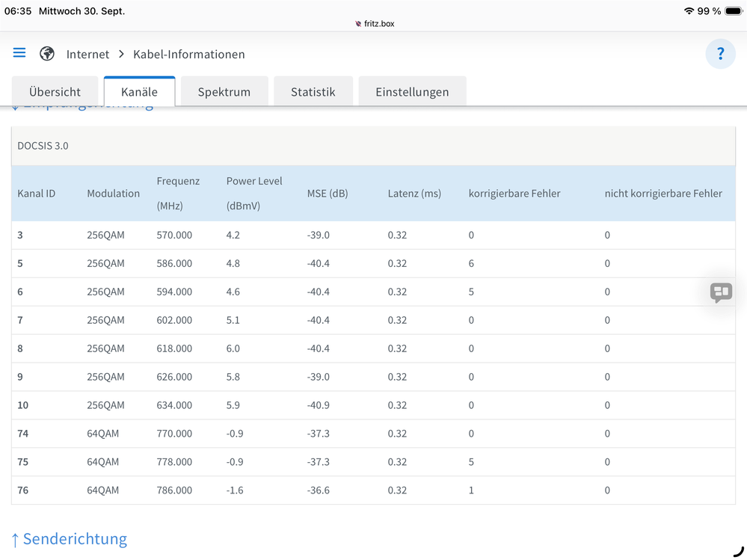Click the MSE (dB) column header

pos(328,194)
